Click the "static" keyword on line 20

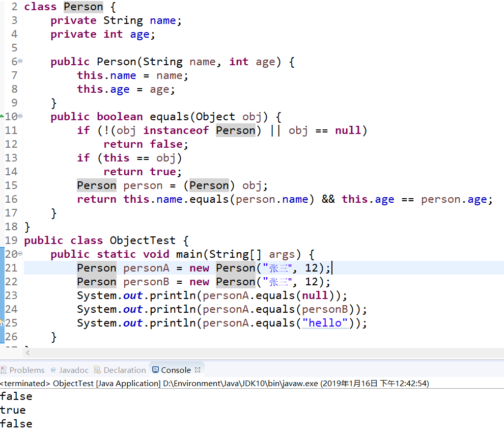(117, 254)
